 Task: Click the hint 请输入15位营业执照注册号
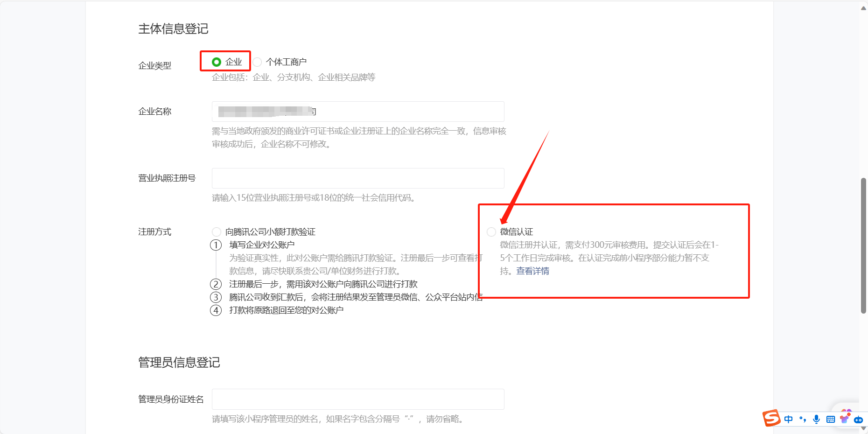314,198
